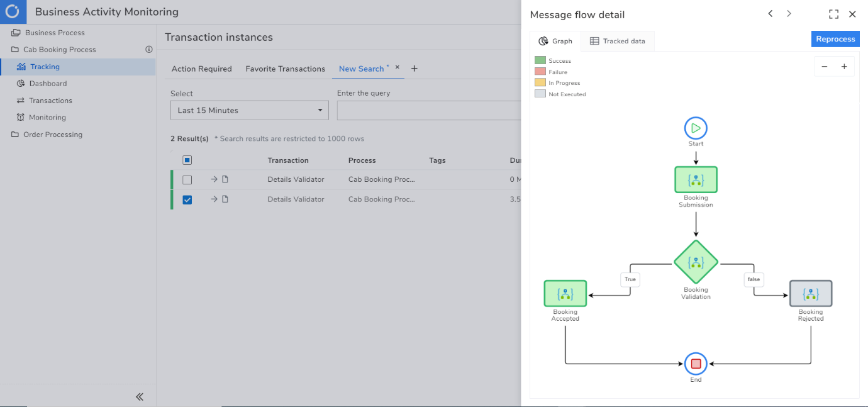Switch to the Tracked data tab

617,42
